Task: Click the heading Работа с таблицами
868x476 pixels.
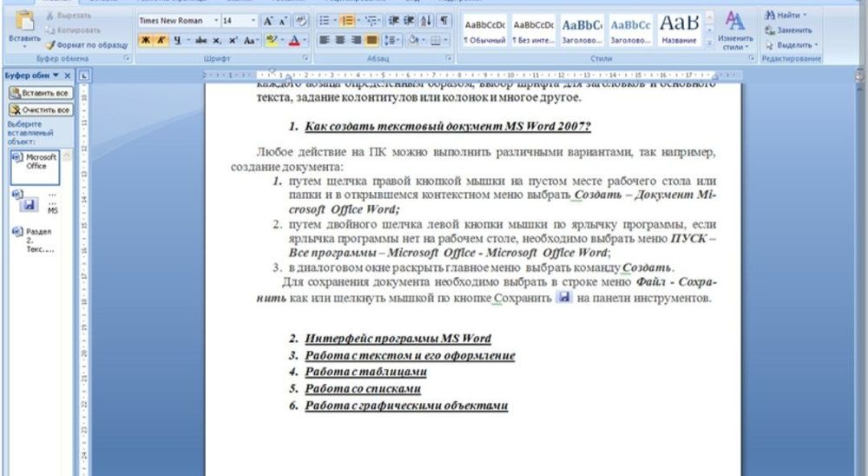Action: pyautogui.click(x=366, y=372)
